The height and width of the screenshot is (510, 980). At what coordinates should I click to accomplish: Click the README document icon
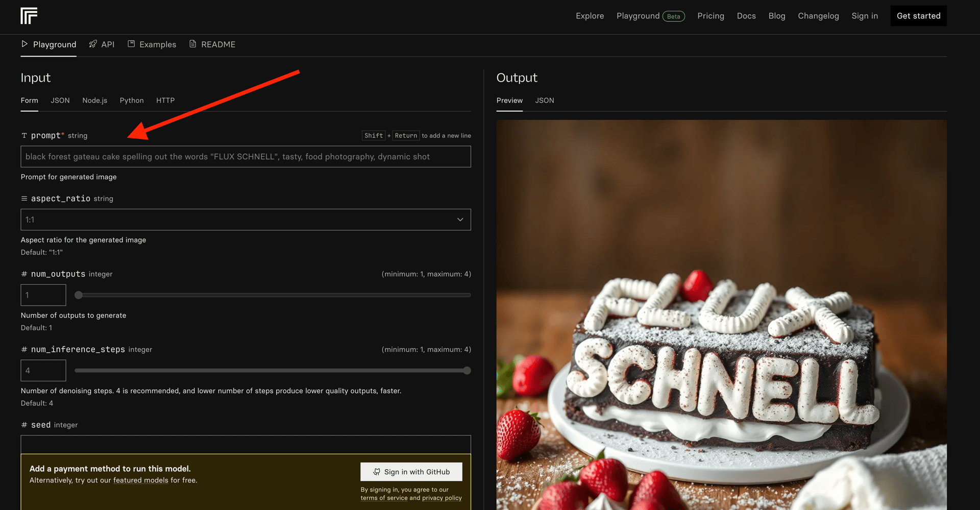[193, 44]
